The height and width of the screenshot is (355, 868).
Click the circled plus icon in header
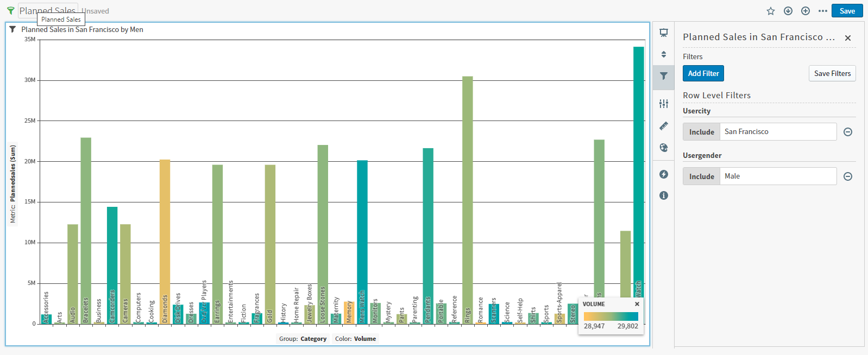[x=805, y=11]
